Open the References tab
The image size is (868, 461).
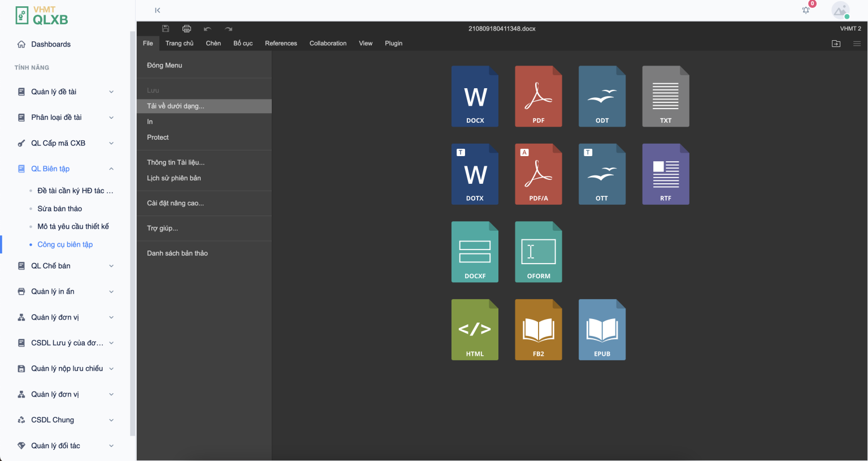[281, 44]
